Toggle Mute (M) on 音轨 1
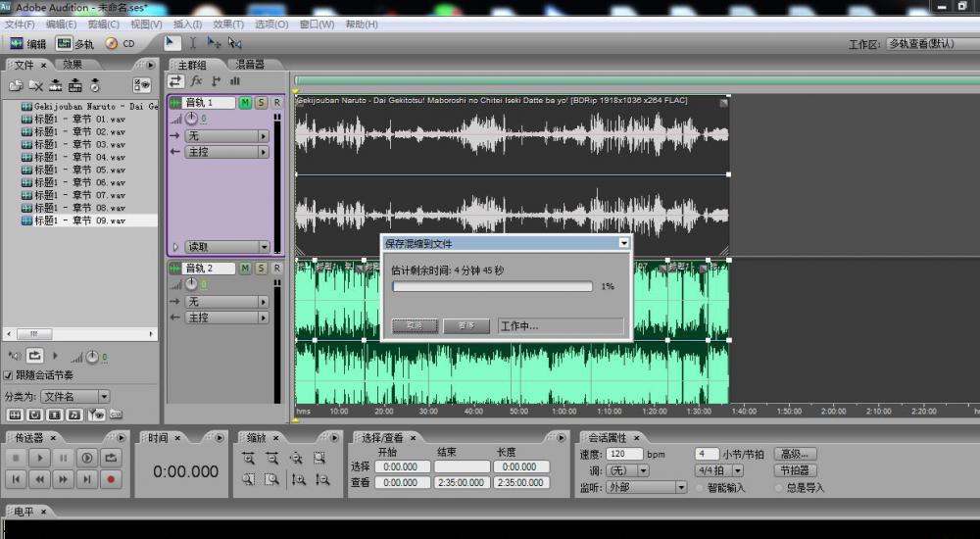980x539 pixels. point(245,103)
